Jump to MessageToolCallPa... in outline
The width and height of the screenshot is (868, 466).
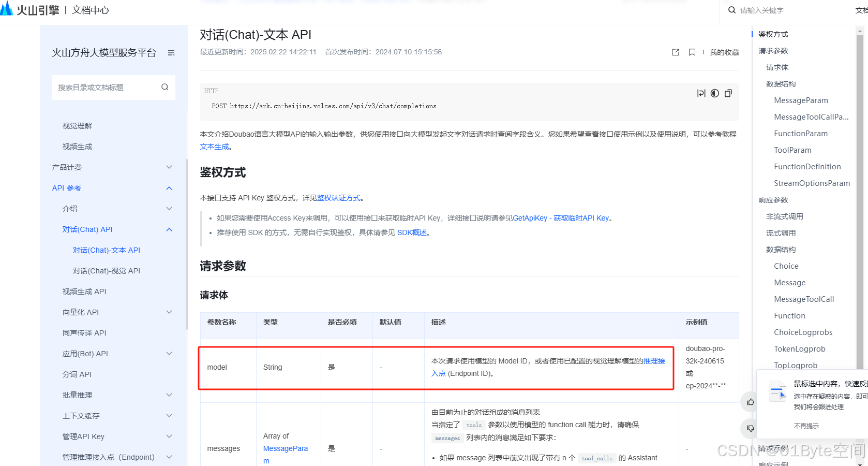(811, 117)
